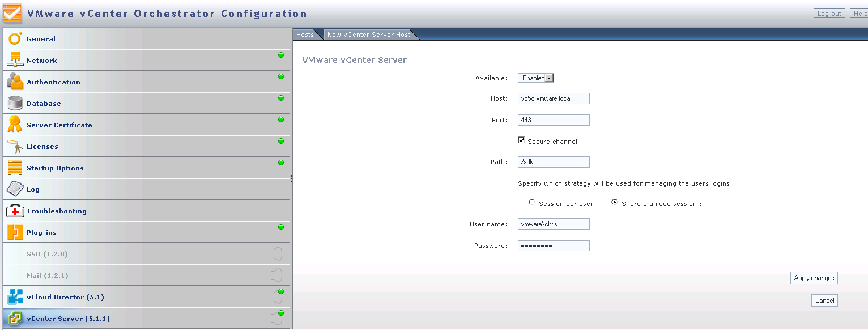Viewport: 868px width, 330px height.
Task: Click the Log notepad icon
Action: click(15, 189)
